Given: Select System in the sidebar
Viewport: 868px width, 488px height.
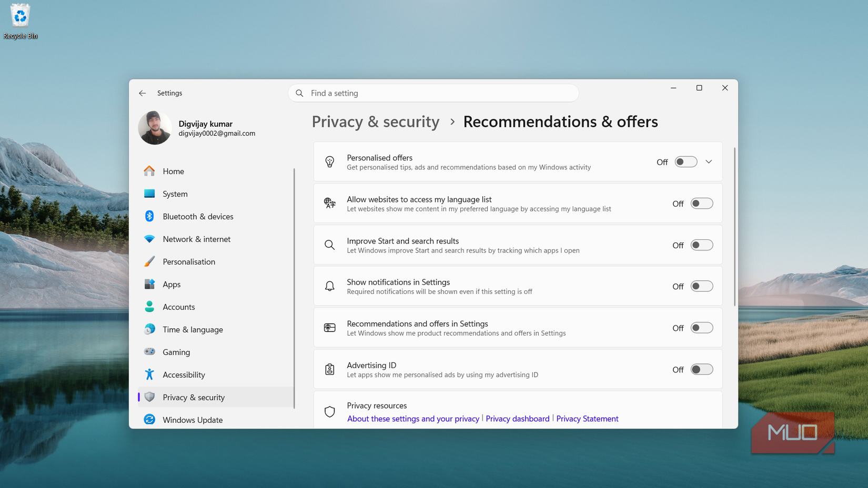Looking at the screenshot, I should click(x=216, y=194).
